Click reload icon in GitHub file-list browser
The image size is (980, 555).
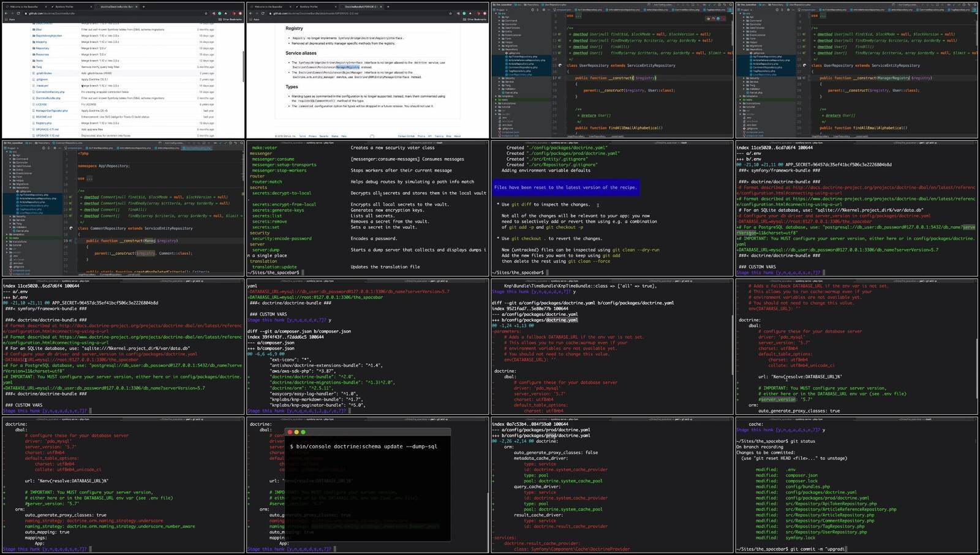(x=18, y=13)
